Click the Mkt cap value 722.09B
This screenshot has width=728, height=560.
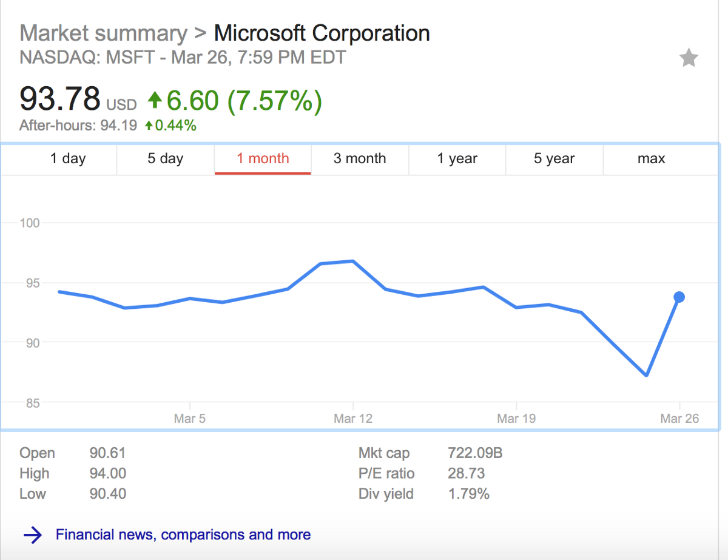point(475,453)
